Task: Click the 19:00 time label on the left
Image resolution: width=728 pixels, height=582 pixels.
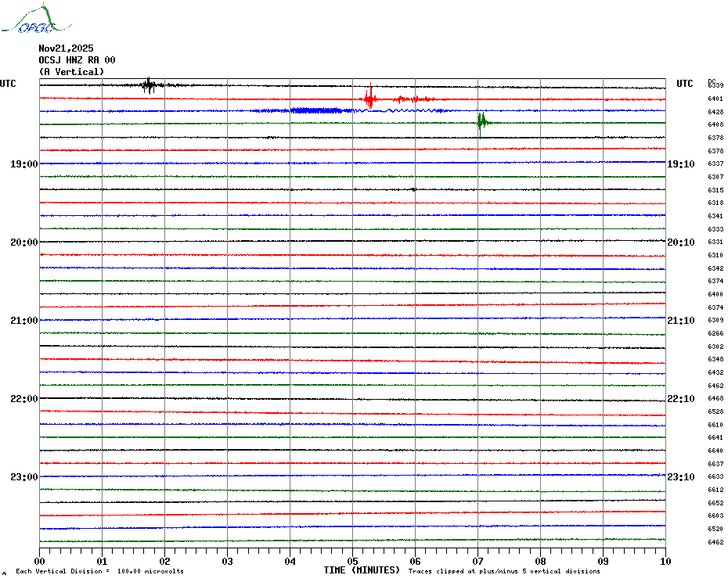Action: tap(24, 164)
